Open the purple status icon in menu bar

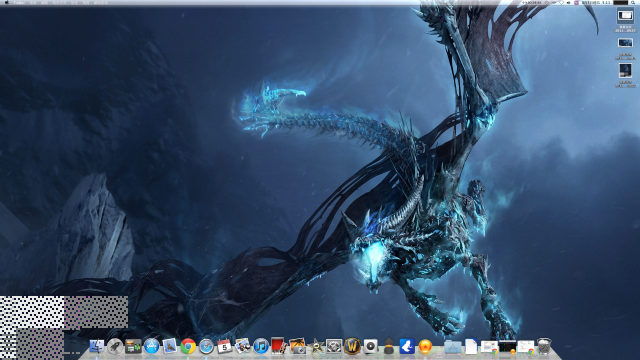pos(576,2)
